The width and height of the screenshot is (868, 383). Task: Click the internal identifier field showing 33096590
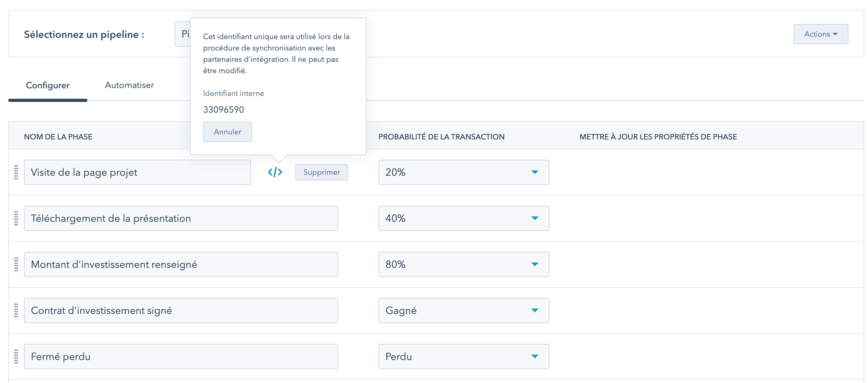[224, 109]
